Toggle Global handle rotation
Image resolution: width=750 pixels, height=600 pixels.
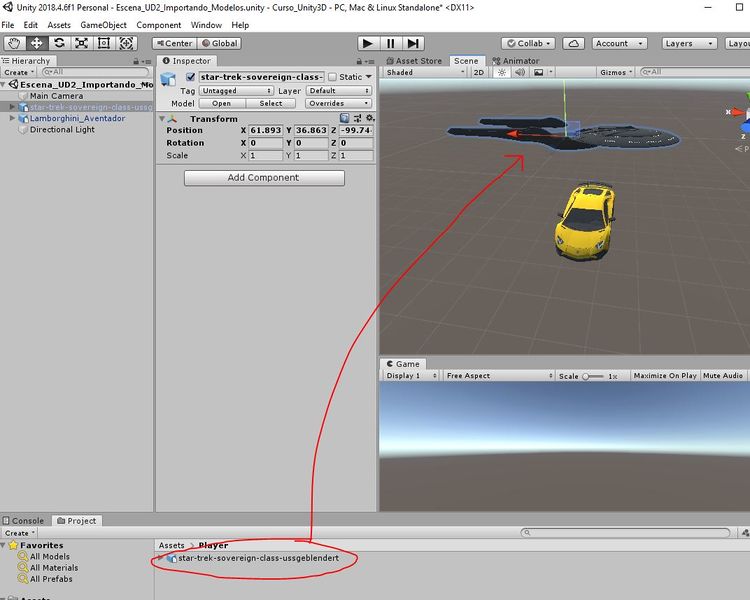pos(220,44)
